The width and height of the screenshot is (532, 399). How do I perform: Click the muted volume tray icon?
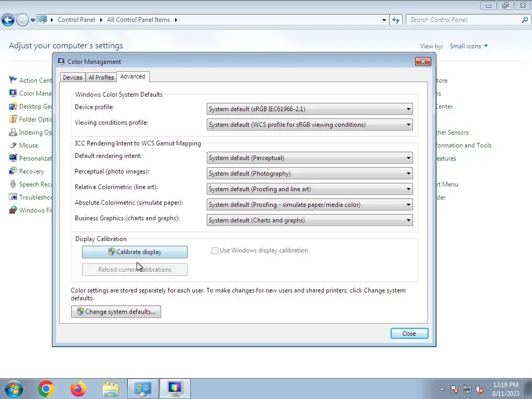[480, 389]
